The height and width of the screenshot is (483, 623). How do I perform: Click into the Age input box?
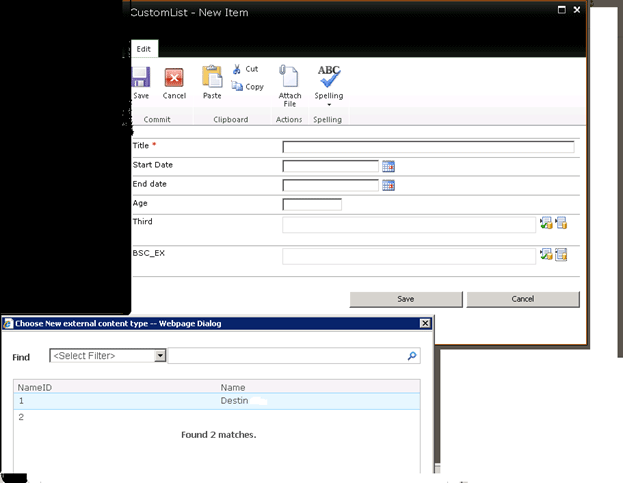click(312, 204)
